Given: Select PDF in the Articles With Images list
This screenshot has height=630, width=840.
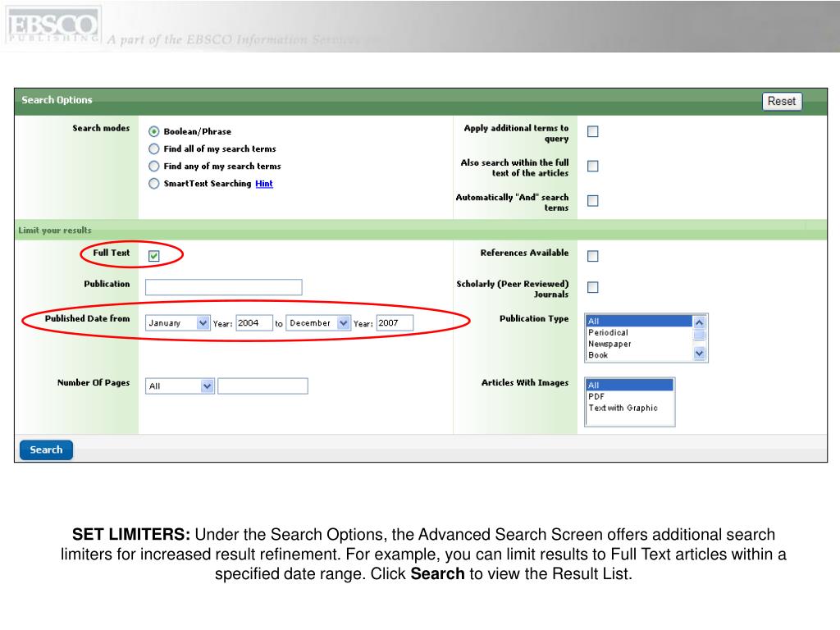Looking at the screenshot, I should (x=629, y=396).
